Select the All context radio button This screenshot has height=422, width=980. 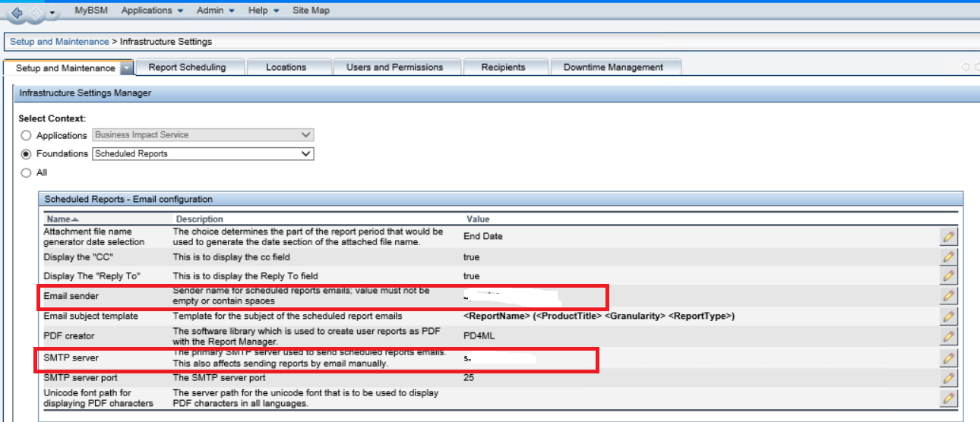pyautogui.click(x=27, y=172)
